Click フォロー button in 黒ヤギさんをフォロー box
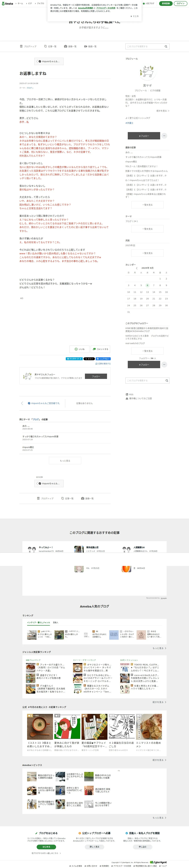This screenshot has width=189, height=868. tap(96, 376)
